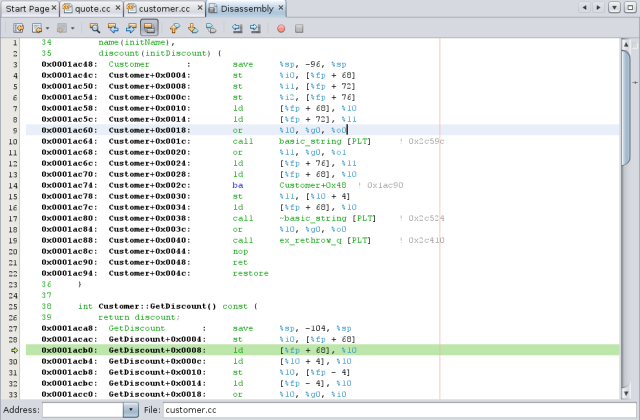Click the name(initName), source line
Screen dimensions: 640x420
(x=137, y=42)
